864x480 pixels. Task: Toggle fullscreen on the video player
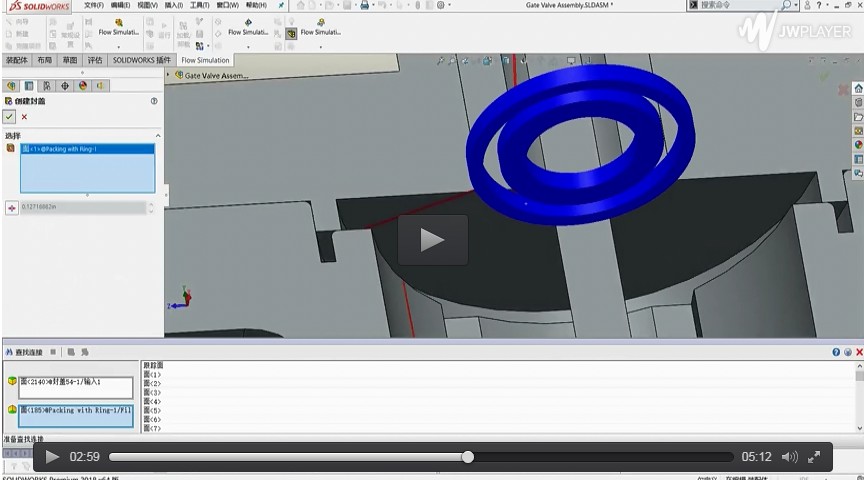[x=814, y=457]
